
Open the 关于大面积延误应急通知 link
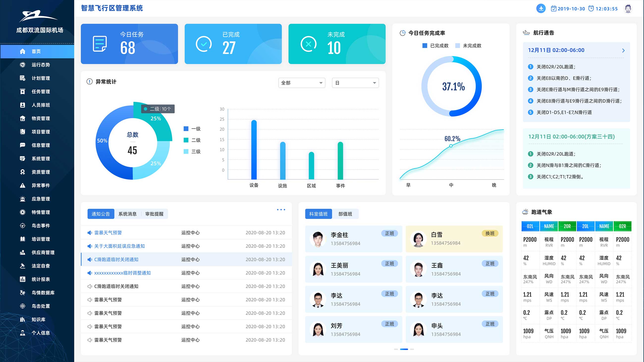point(119,246)
